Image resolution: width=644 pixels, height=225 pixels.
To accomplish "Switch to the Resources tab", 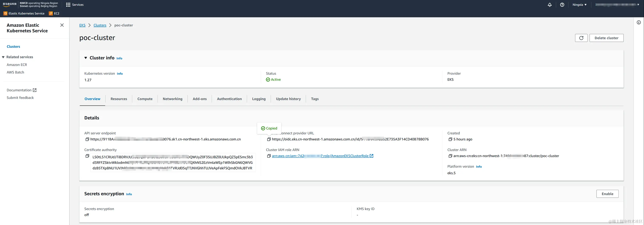I will pyautogui.click(x=119, y=99).
